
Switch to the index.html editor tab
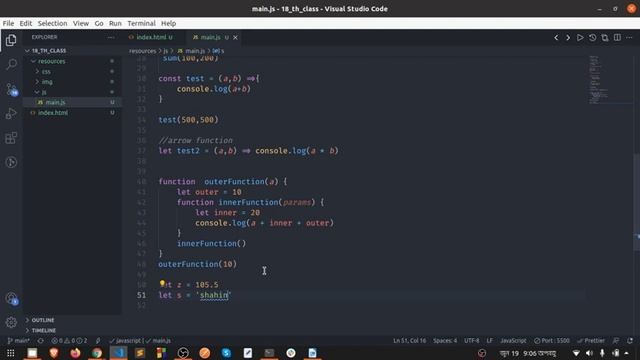click(153, 37)
